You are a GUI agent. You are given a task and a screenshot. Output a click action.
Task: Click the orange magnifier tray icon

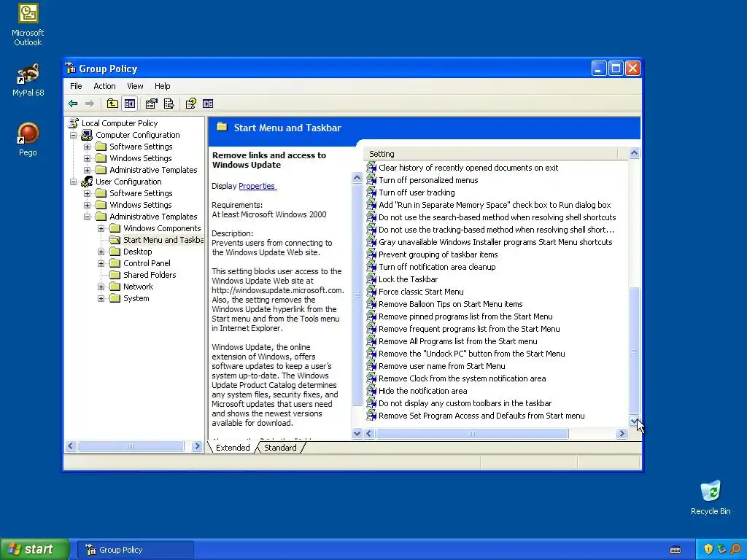coord(736,549)
